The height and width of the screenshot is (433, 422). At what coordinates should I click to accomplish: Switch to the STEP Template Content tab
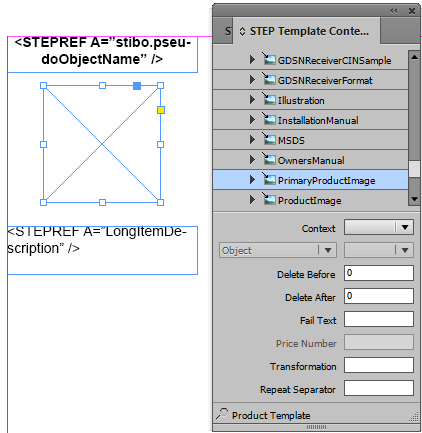click(306, 31)
